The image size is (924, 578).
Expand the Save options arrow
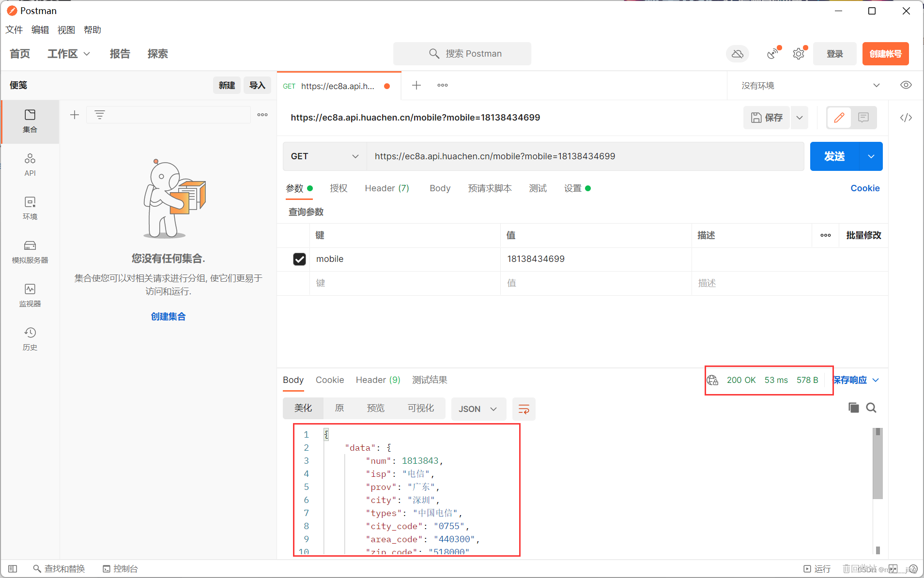(x=800, y=118)
